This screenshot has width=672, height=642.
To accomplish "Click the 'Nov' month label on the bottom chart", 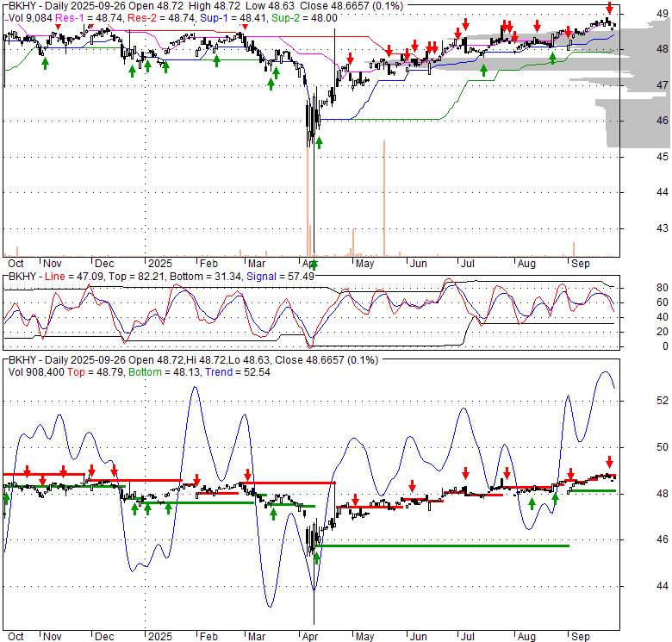I will (53, 637).
